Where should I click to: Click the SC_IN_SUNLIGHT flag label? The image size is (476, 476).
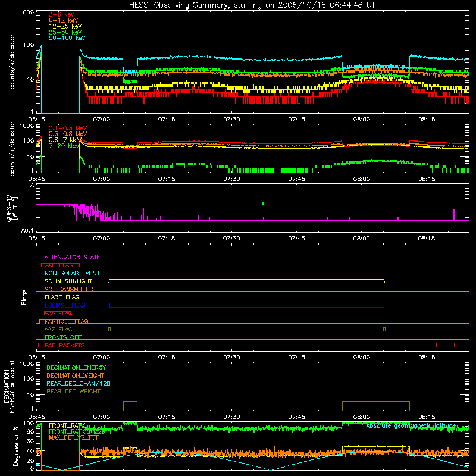68,281
